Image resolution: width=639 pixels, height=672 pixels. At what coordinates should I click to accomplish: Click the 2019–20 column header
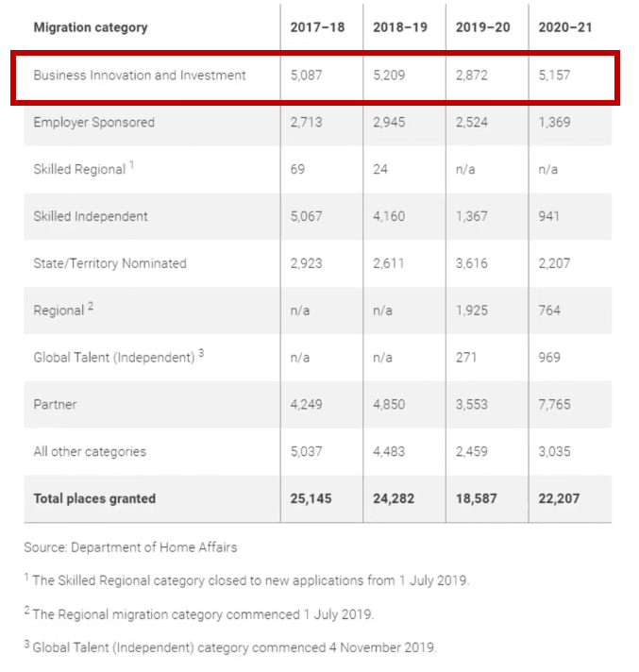click(x=482, y=27)
